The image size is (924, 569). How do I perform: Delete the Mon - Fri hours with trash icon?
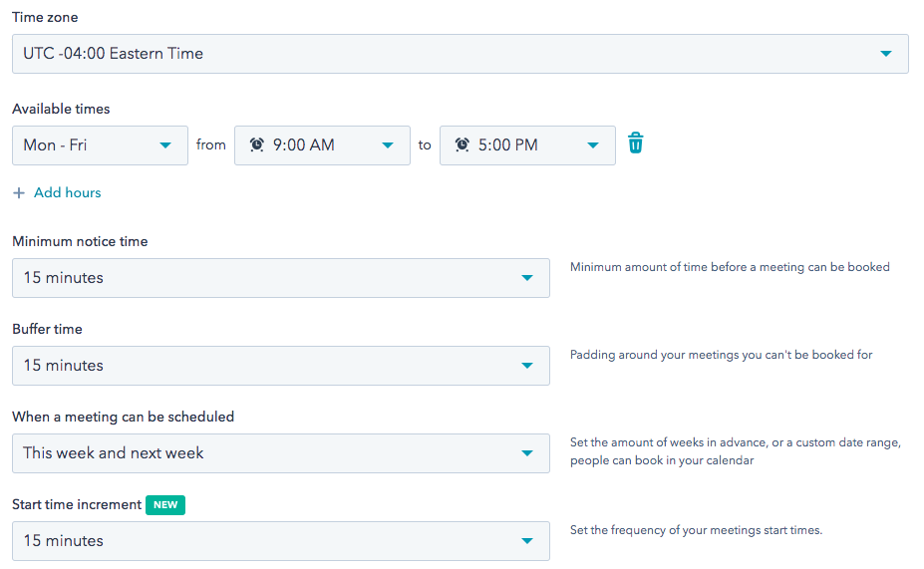tap(635, 143)
